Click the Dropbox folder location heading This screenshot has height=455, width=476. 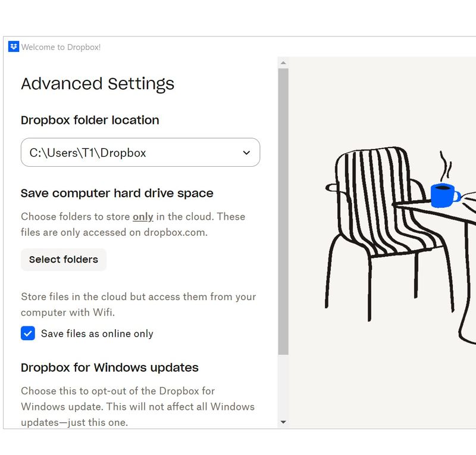tap(90, 120)
